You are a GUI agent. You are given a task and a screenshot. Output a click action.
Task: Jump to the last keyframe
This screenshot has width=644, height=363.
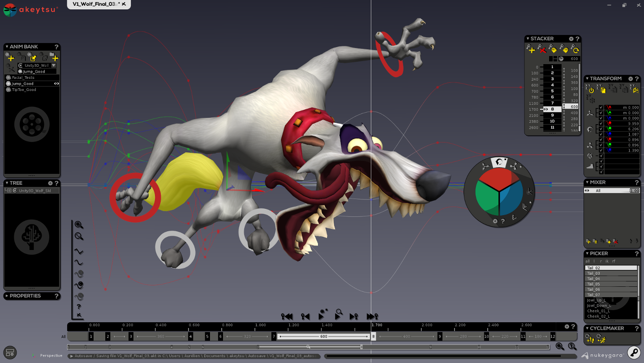point(373,316)
